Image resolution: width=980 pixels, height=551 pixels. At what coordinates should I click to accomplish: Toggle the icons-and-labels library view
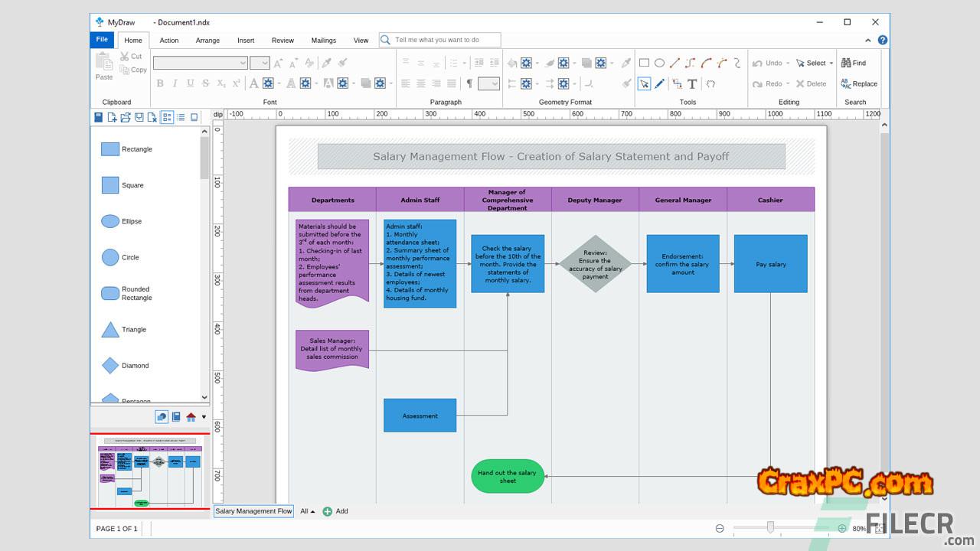tap(167, 117)
